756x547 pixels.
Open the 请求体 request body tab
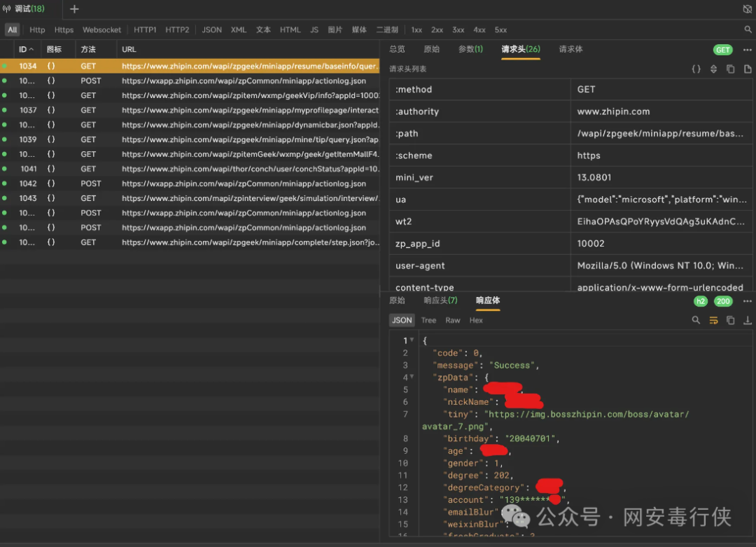tap(571, 49)
